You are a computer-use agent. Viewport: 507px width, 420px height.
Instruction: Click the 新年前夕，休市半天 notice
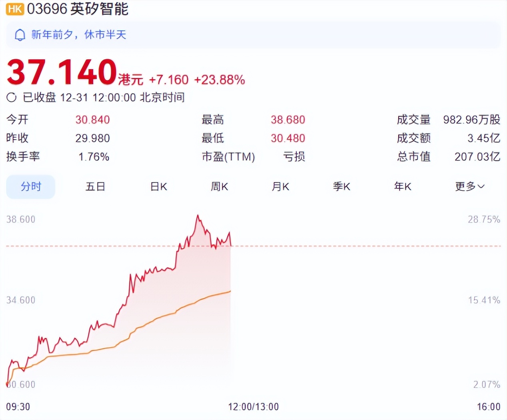coord(79,35)
